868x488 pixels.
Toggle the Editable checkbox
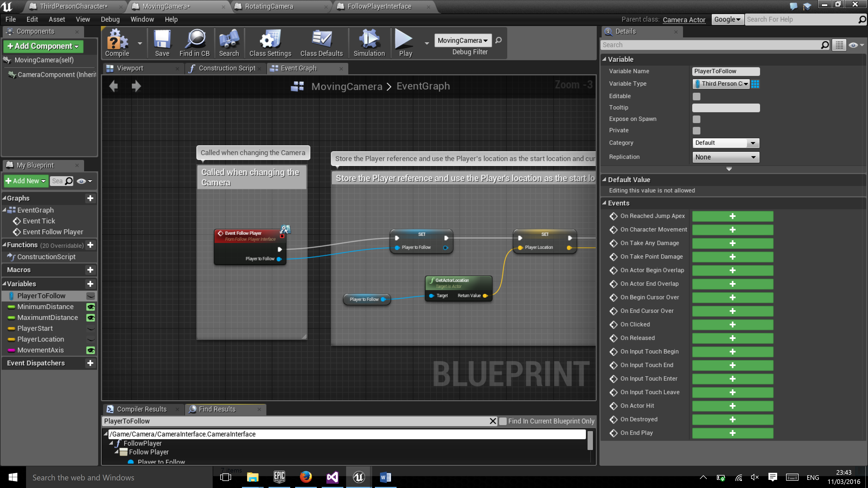697,96
